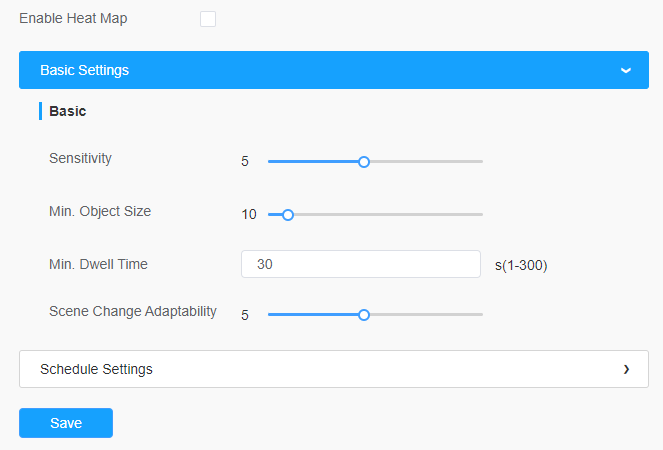663x450 pixels.
Task: Click the Sensitivity label text
Action: coord(80,158)
